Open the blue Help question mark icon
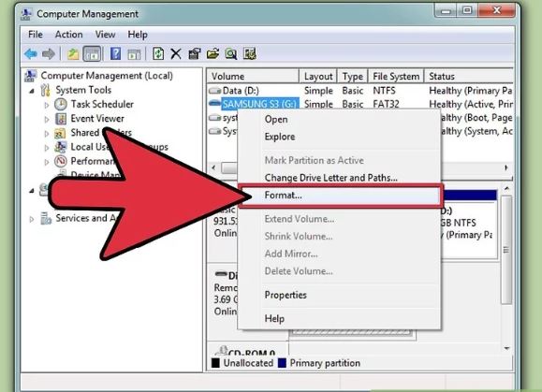The image size is (542, 392). [x=115, y=54]
